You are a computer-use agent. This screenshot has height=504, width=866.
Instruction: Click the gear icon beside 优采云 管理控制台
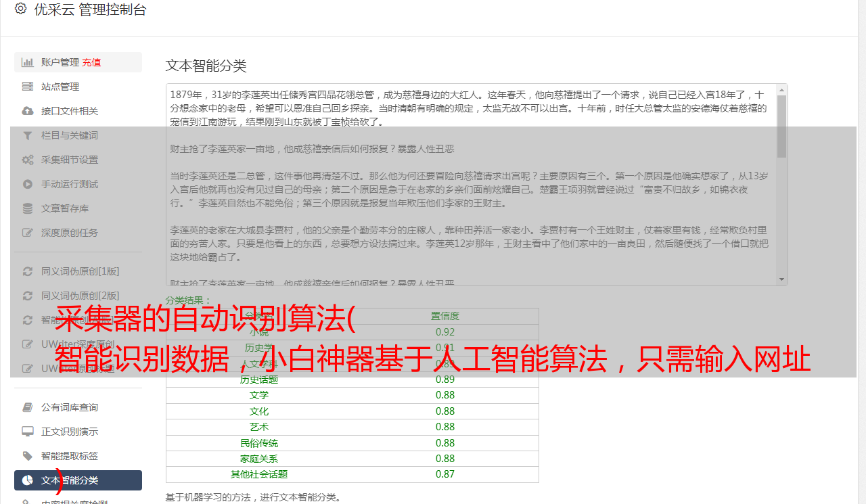click(x=20, y=9)
